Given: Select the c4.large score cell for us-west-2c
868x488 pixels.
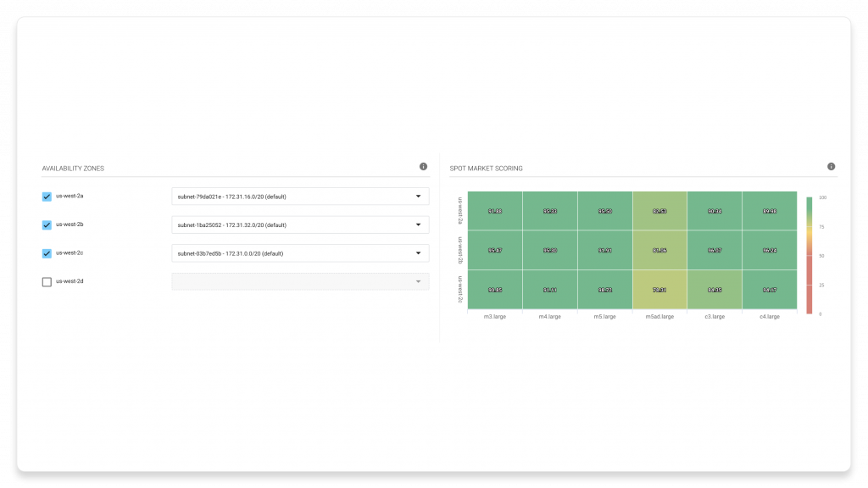Looking at the screenshot, I should click(x=770, y=290).
